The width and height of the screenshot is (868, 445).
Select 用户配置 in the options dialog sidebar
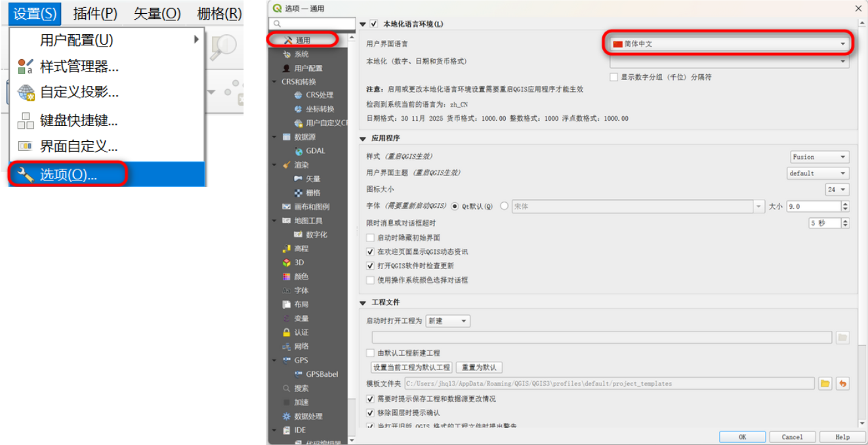click(x=308, y=68)
